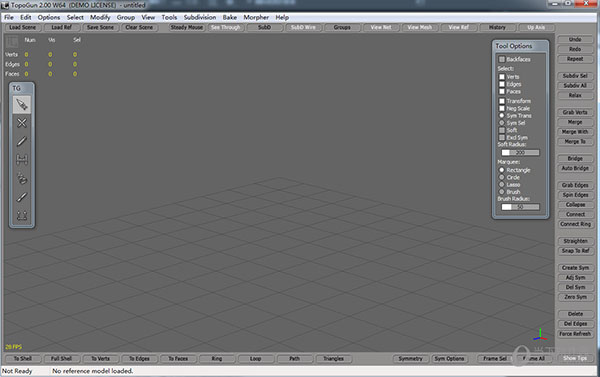Toggle the Neg Scale checkbox

[502, 108]
